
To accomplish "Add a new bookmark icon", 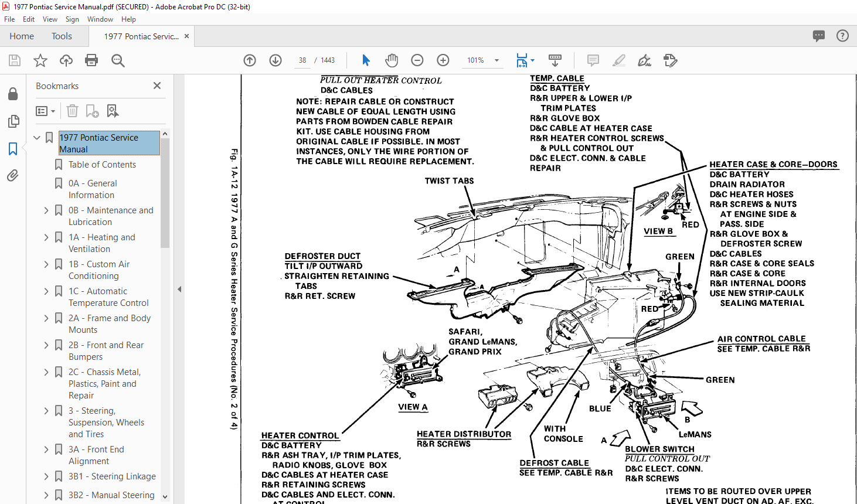I will 92,111.
